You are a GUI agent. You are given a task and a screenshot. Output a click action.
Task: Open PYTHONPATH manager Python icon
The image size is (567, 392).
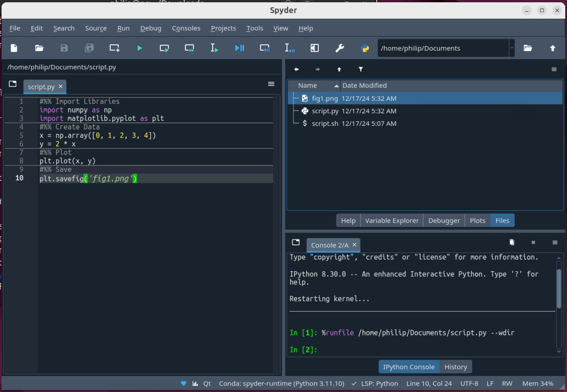pos(365,48)
